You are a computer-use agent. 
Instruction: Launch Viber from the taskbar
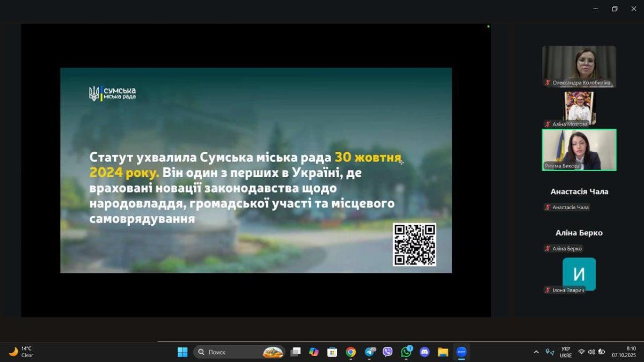click(x=388, y=352)
